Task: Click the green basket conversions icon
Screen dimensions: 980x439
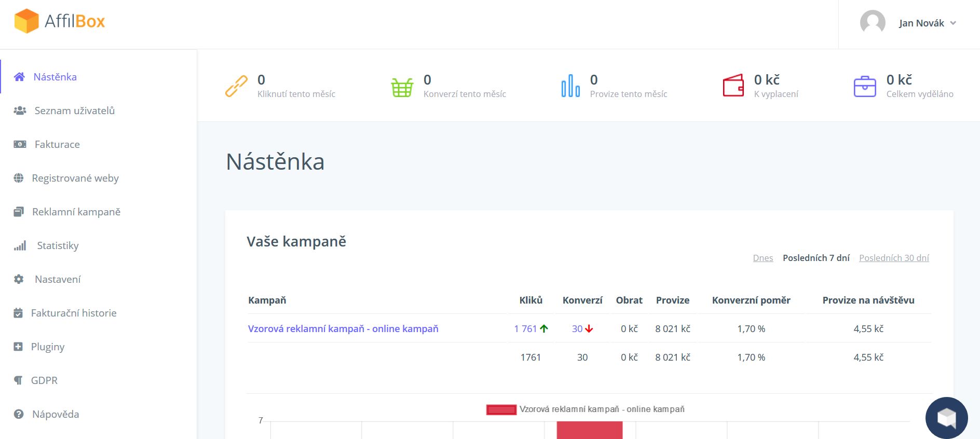Action: pyautogui.click(x=402, y=87)
